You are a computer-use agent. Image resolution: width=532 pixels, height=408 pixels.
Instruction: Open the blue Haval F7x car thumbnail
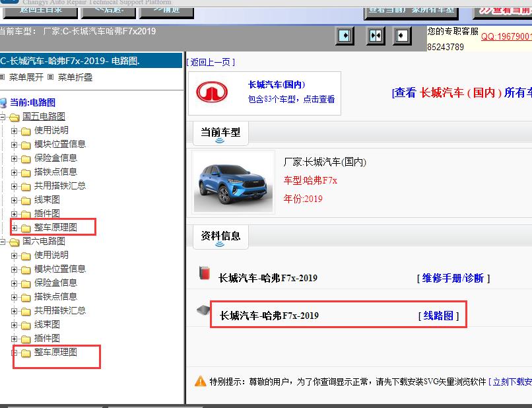click(233, 182)
